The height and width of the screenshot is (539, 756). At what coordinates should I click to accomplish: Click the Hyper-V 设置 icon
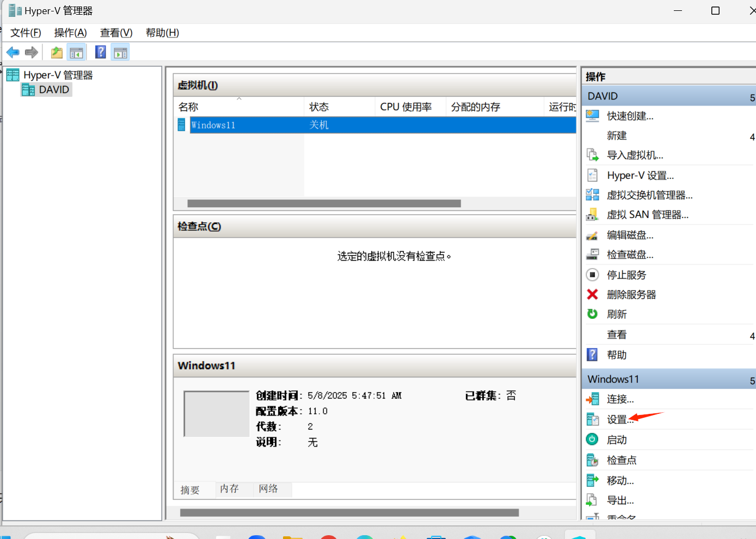pos(593,175)
